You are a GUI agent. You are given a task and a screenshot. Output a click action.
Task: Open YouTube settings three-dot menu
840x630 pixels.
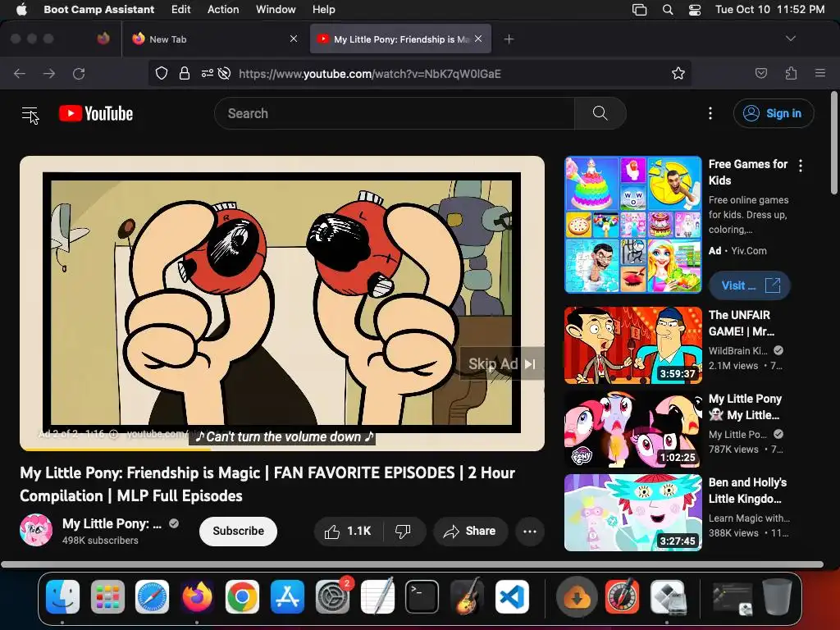tap(710, 113)
